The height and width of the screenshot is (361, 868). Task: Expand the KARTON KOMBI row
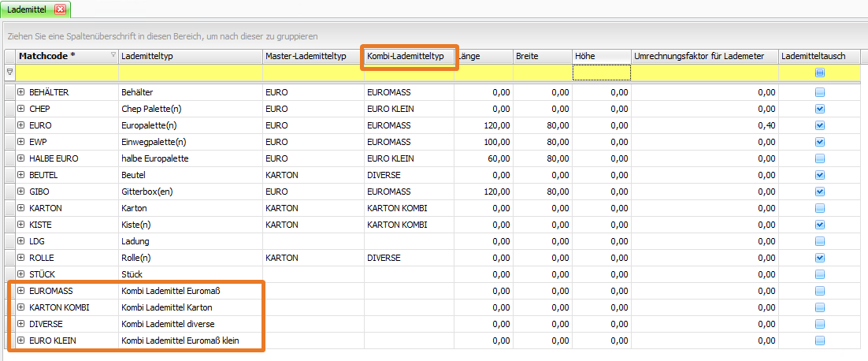[x=21, y=307]
